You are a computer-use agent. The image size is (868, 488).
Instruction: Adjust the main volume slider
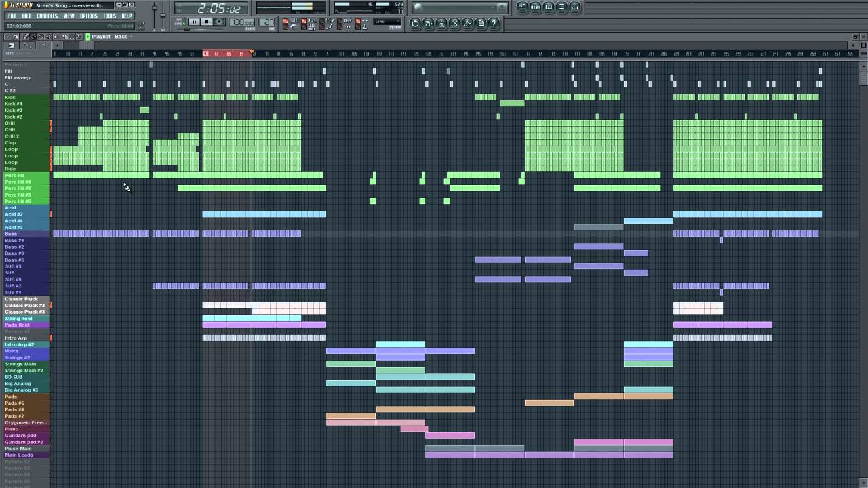coord(154,17)
